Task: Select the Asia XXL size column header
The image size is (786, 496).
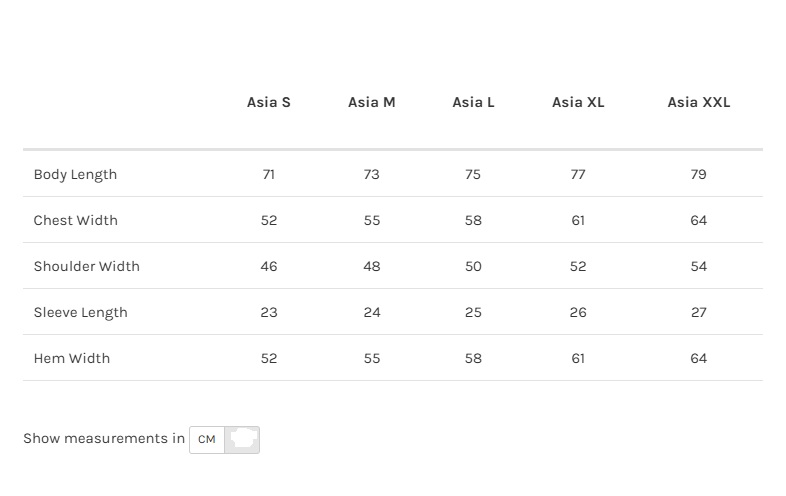Action: 699,102
